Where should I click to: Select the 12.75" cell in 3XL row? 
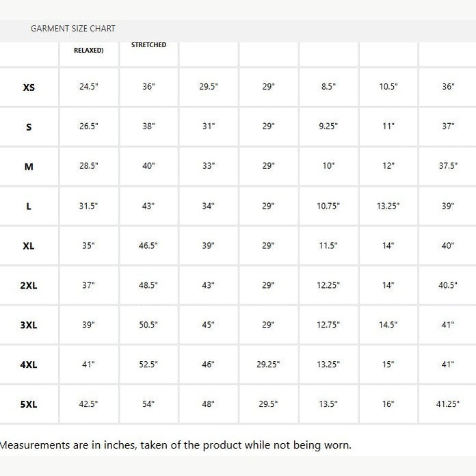[x=328, y=325]
